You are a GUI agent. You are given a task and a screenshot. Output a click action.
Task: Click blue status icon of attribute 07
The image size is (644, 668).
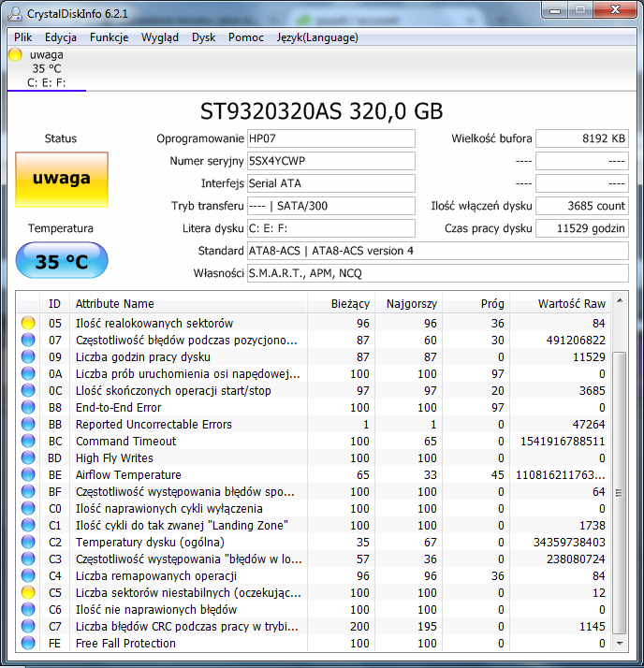click(28, 340)
